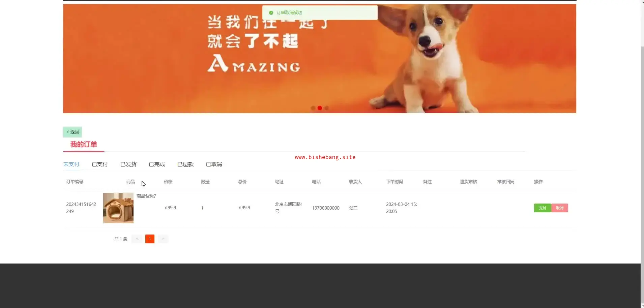644x308 pixels.
Task: Click the 下单时间 column header
Action: (x=394, y=182)
